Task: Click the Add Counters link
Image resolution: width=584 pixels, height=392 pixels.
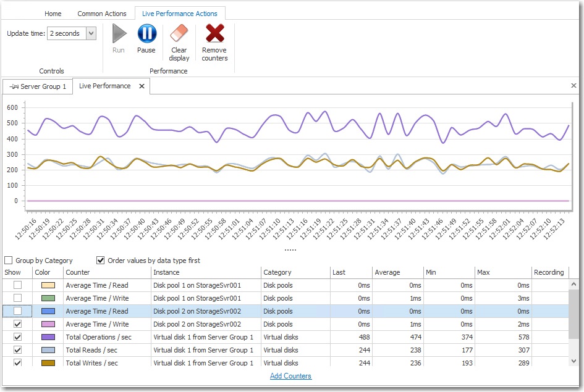Action: pos(290,376)
